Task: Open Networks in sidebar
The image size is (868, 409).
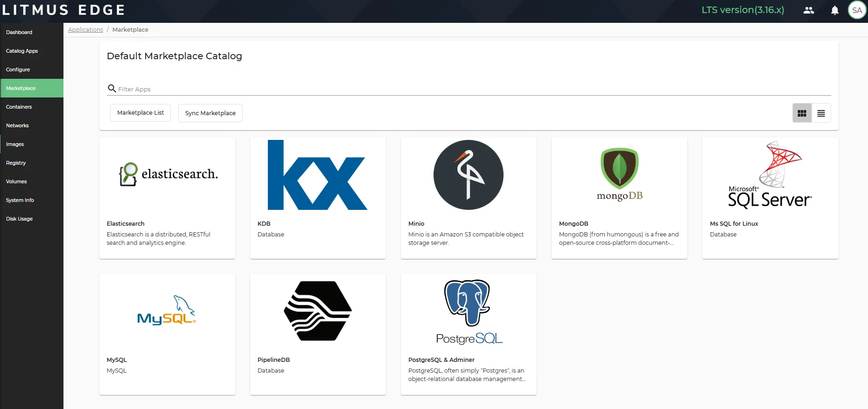Action: click(x=32, y=125)
